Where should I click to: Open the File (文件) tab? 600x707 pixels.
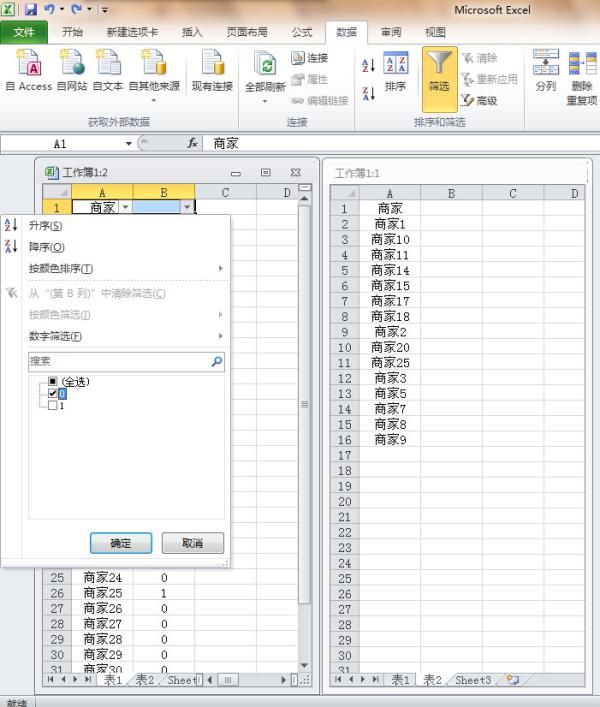[x=24, y=32]
